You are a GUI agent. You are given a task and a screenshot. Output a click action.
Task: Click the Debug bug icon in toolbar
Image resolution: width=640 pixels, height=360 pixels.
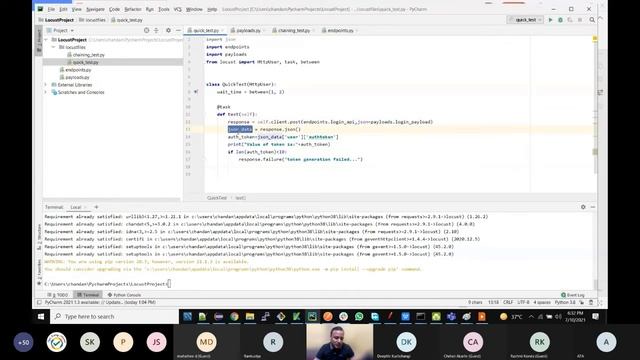(x=560, y=20)
